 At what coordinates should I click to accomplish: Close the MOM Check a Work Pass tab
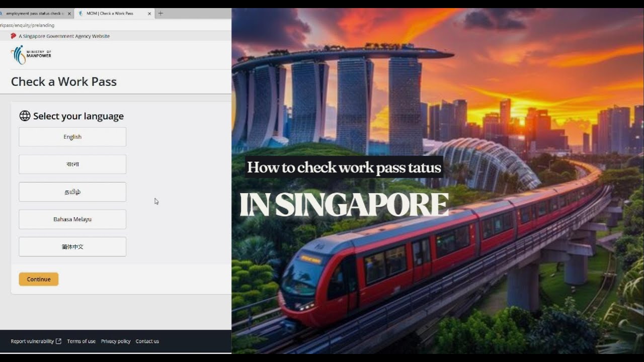pos(149,14)
